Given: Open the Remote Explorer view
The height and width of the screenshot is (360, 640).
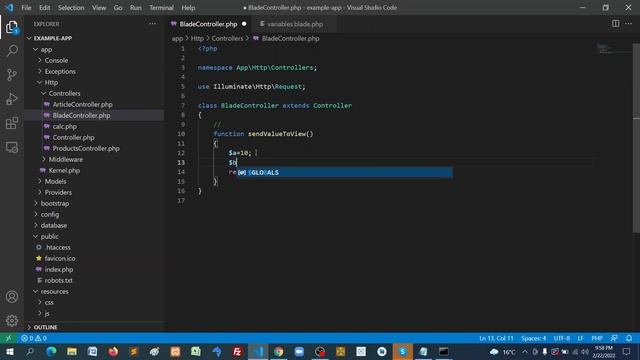Looking at the screenshot, I should coord(12,147).
